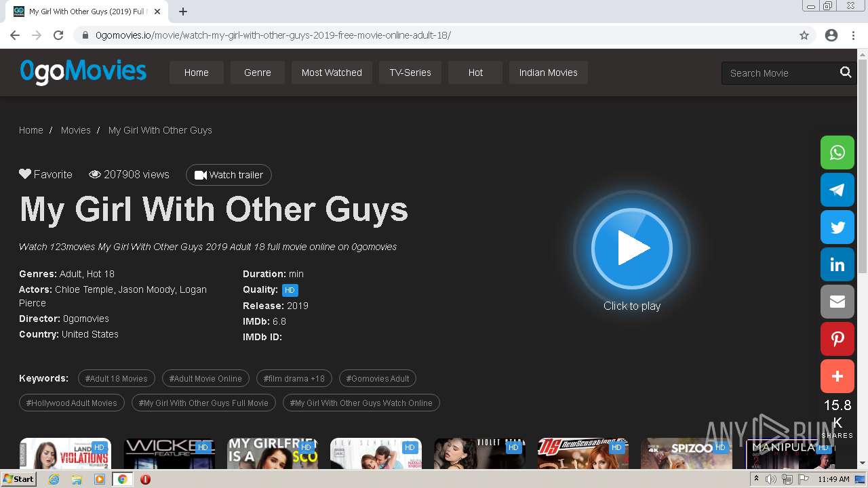
Task: Open the United States country link
Action: click(90, 334)
